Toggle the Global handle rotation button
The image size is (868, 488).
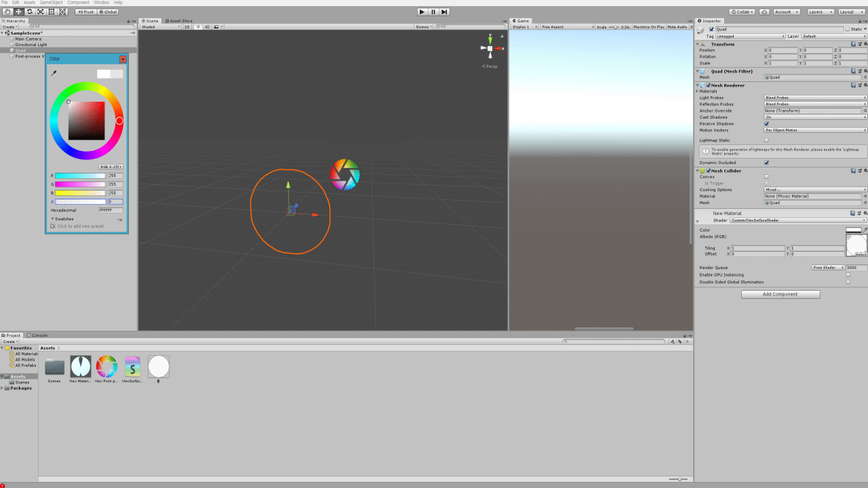(x=108, y=12)
